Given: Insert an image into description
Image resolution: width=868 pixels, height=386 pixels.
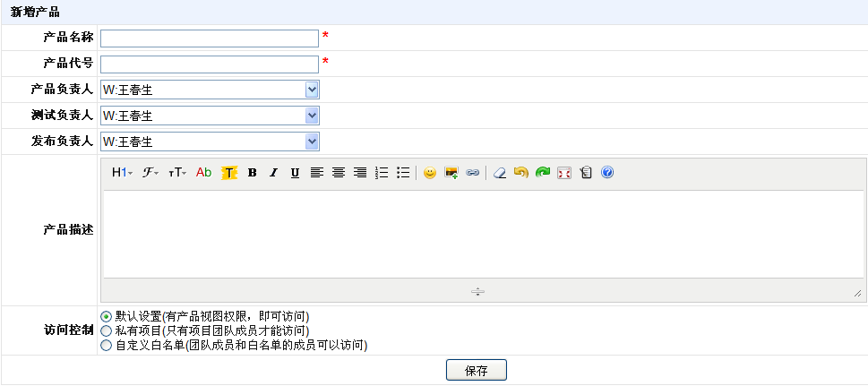Looking at the screenshot, I should point(451,173).
